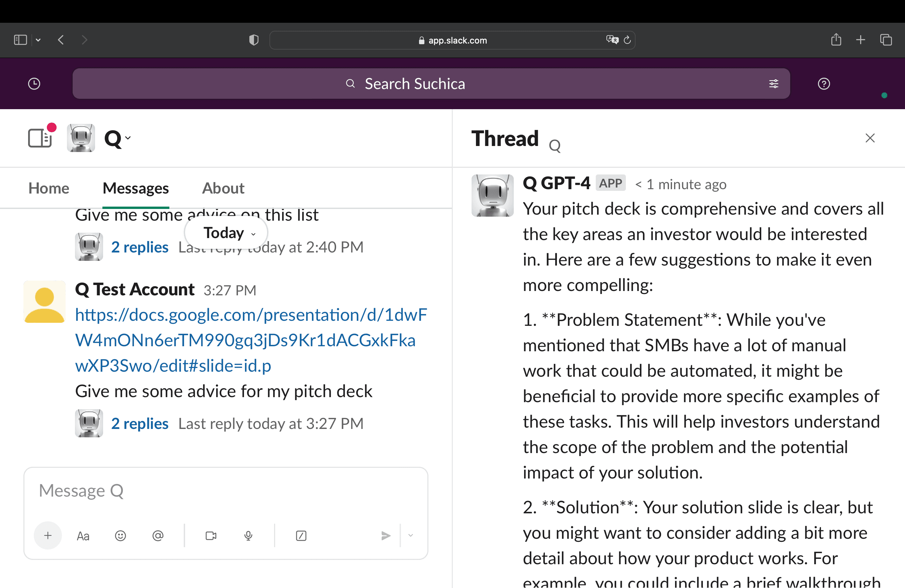Record an audio clip with the microphone icon

coord(248,535)
